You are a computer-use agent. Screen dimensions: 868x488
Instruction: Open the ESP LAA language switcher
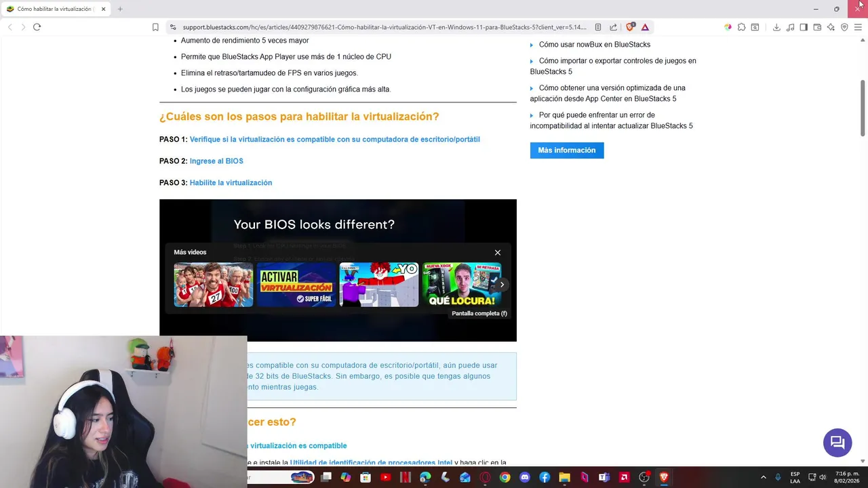point(795,477)
